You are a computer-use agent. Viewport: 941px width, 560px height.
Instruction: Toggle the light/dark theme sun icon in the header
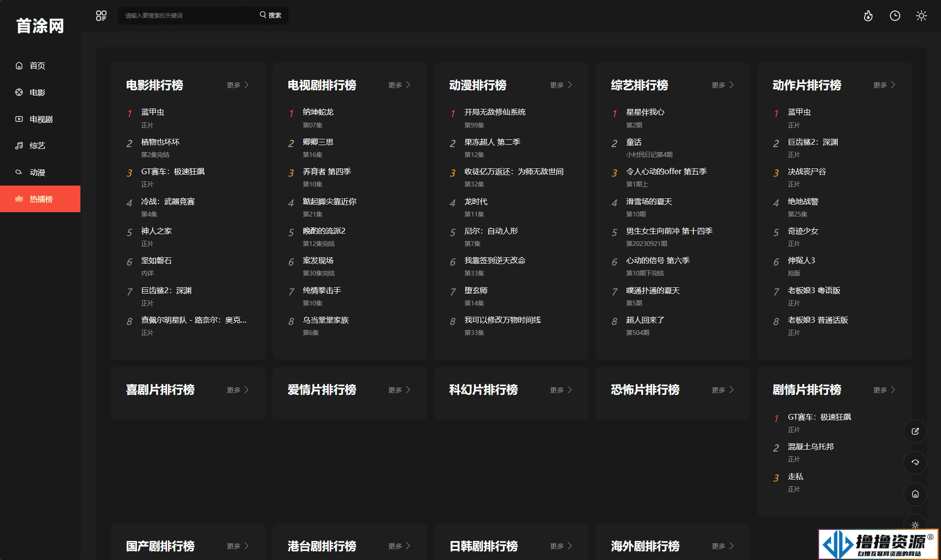pyautogui.click(x=921, y=16)
